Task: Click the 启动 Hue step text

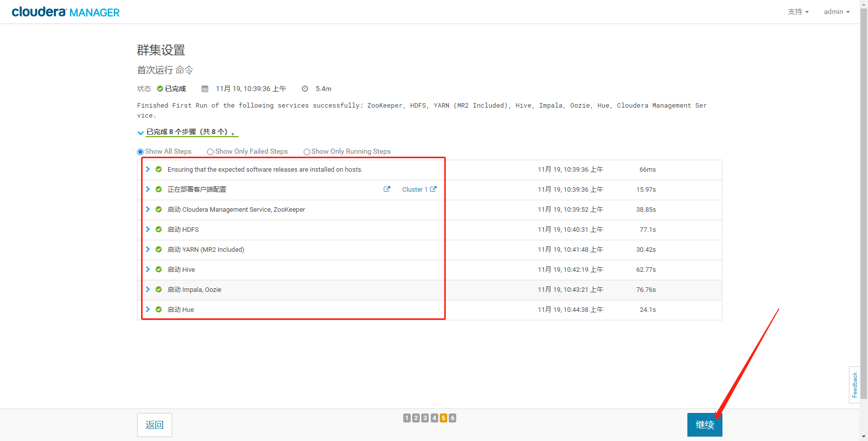Action: click(x=181, y=310)
